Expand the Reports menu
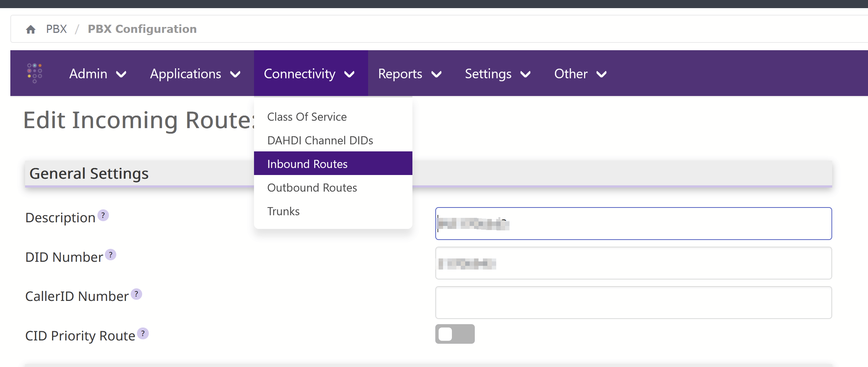Screen dimensions: 868x367 tap(410, 74)
